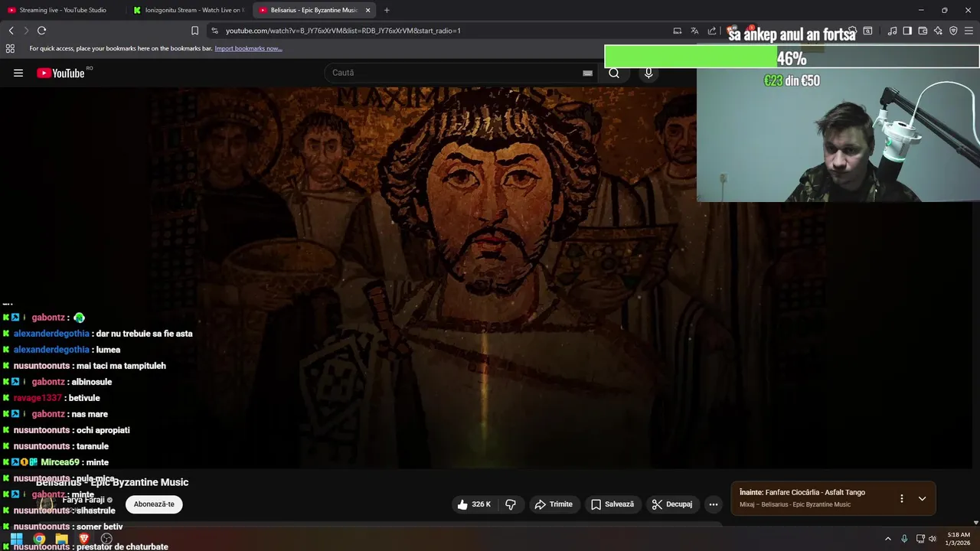
Task: Open on-screen keyboard icon in search box
Action: pyautogui.click(x=587, y=73)
